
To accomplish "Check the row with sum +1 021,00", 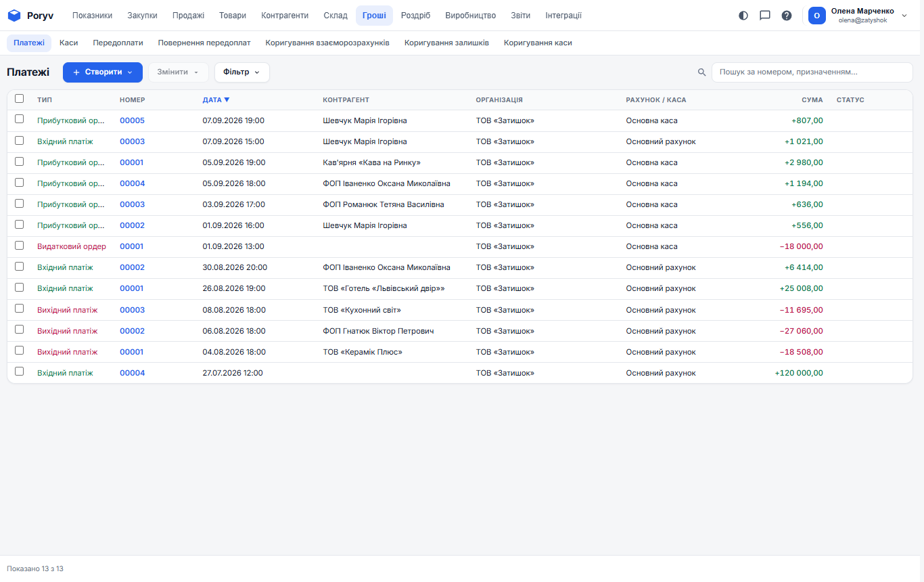I will click(x=20, y=140).
